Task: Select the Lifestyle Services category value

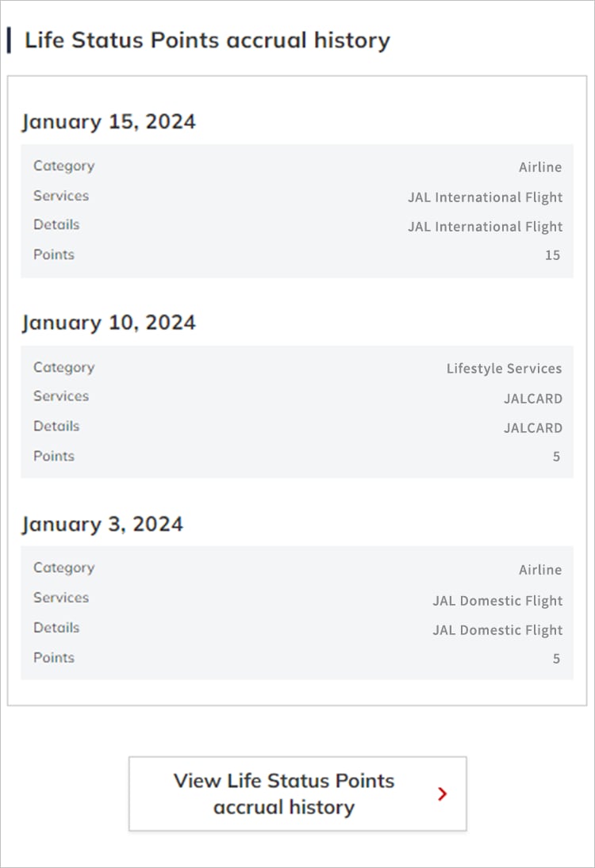Action: [x=504, y=368]
